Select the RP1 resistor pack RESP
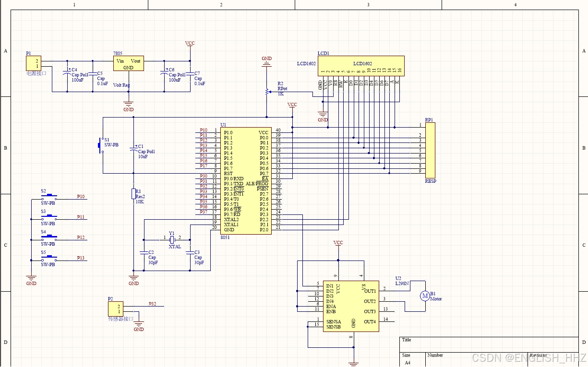Screen dimensions: 588x367 point(430,150)
